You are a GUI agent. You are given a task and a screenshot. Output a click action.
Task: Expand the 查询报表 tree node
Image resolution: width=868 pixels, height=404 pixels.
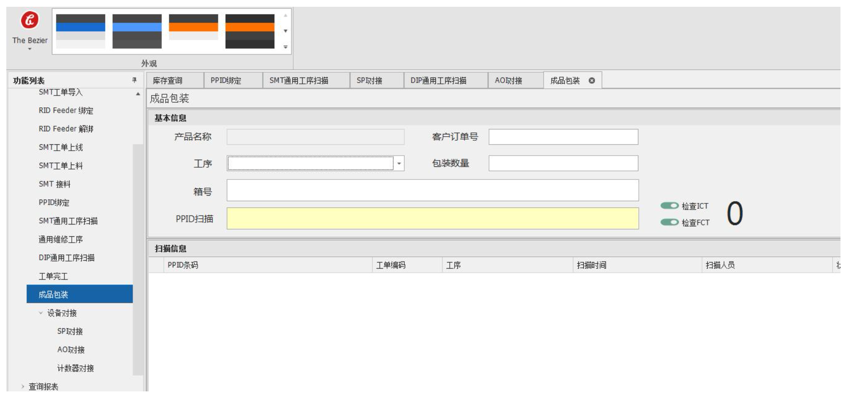23,386
